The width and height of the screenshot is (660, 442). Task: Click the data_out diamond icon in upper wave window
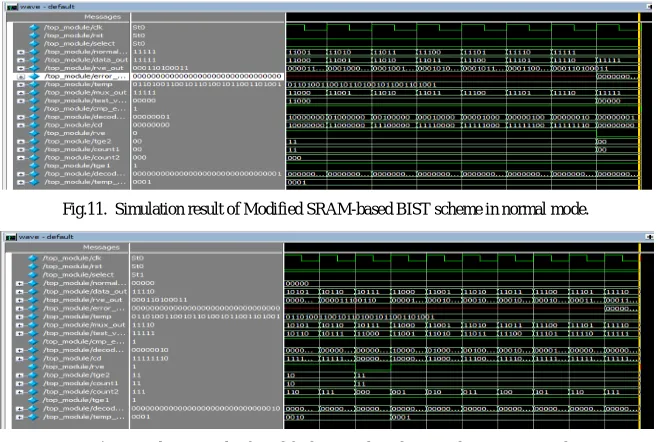34,60
